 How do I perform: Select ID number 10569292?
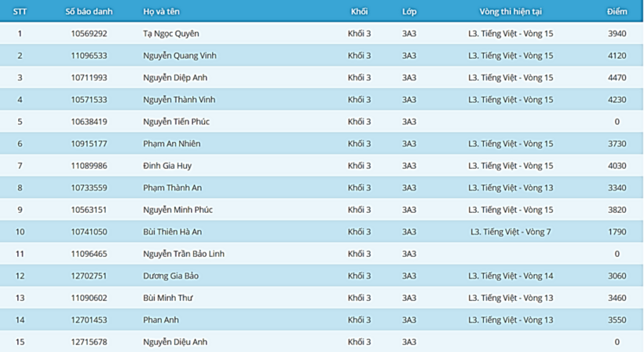(x=89, y=34)
